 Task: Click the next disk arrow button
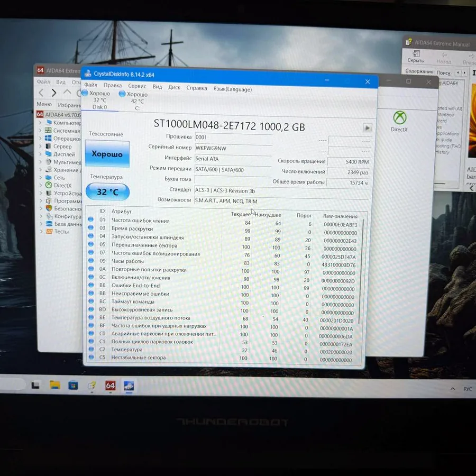(x=367, y=127)
